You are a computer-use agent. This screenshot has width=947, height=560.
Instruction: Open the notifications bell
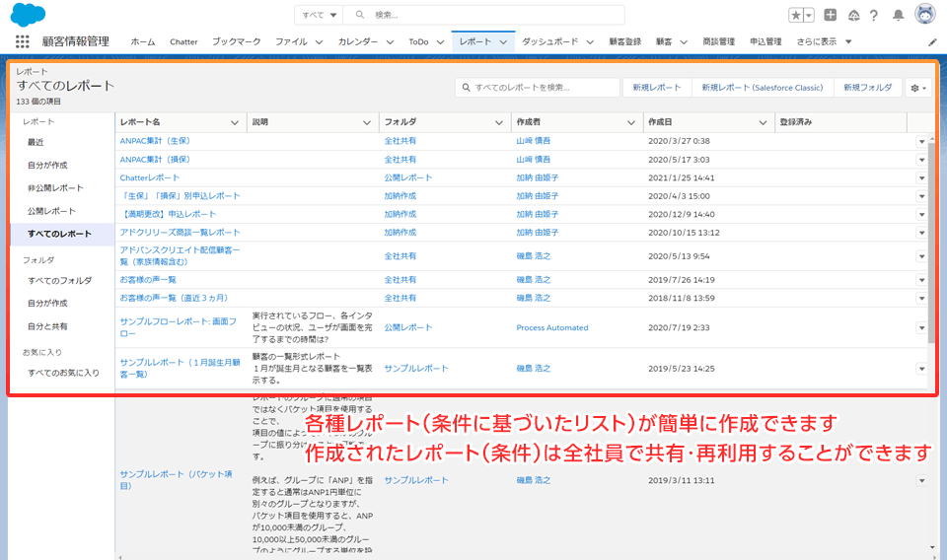coord(898,15)
